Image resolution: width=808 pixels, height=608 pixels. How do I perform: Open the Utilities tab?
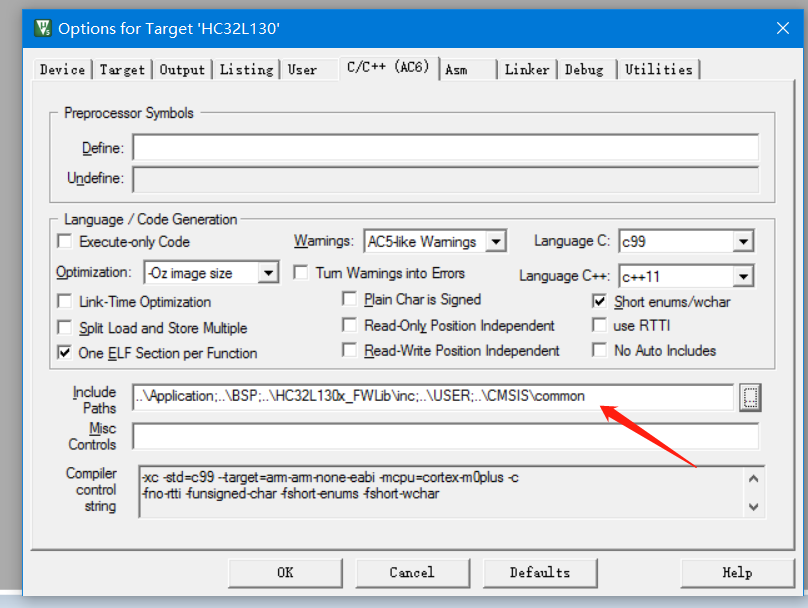coord(659,70)
